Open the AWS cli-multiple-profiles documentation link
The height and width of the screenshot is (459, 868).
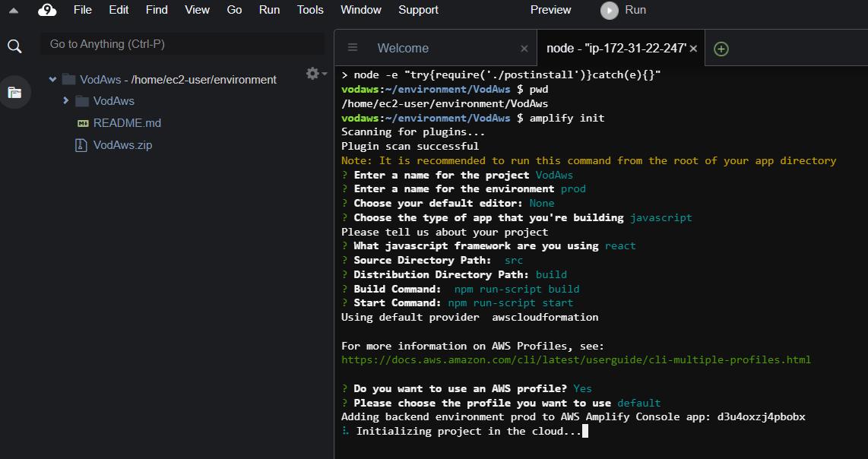pos(575,360)
